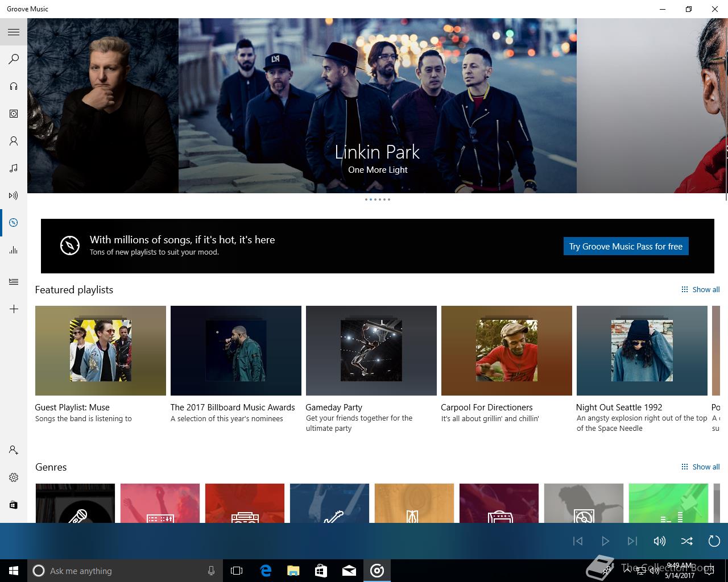The width and height of the screenshot is (728, 582).
Task: Open Night Out Seattle 1992 playlist cover
Action: click(642, 351)
